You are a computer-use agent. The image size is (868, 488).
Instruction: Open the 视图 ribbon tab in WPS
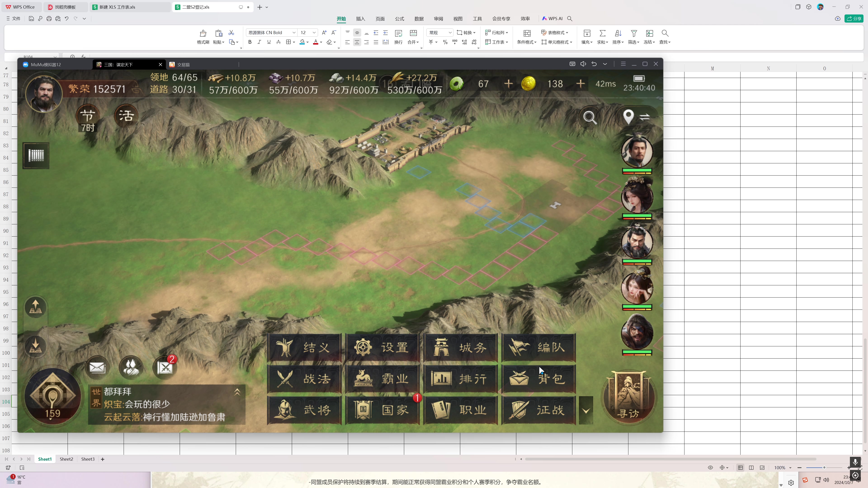[x=458, y=19]
